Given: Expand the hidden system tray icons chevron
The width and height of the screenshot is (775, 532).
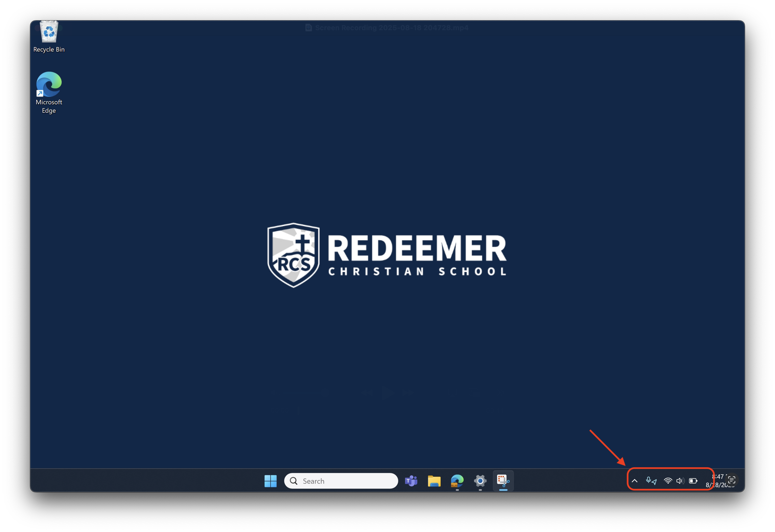Looking at the screenshot, I should [x=635, y=481].
